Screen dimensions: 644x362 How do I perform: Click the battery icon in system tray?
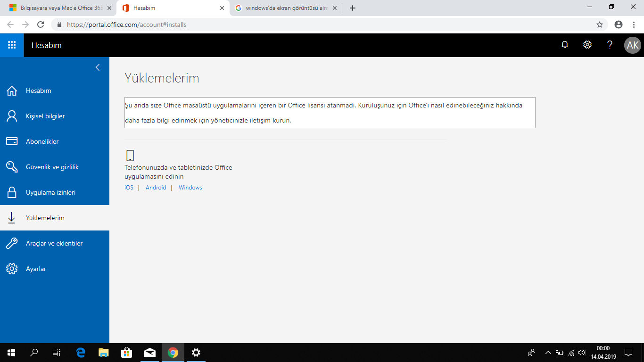560,353
